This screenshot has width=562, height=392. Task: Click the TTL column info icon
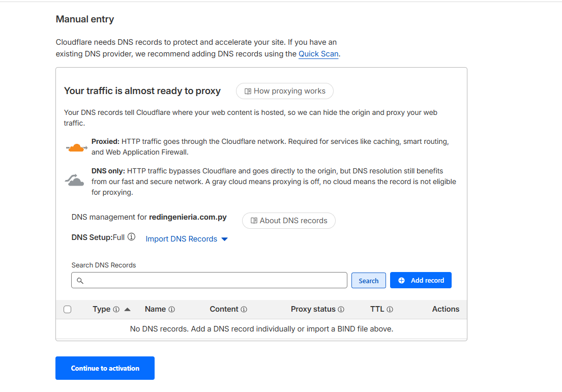coord(390,310)
